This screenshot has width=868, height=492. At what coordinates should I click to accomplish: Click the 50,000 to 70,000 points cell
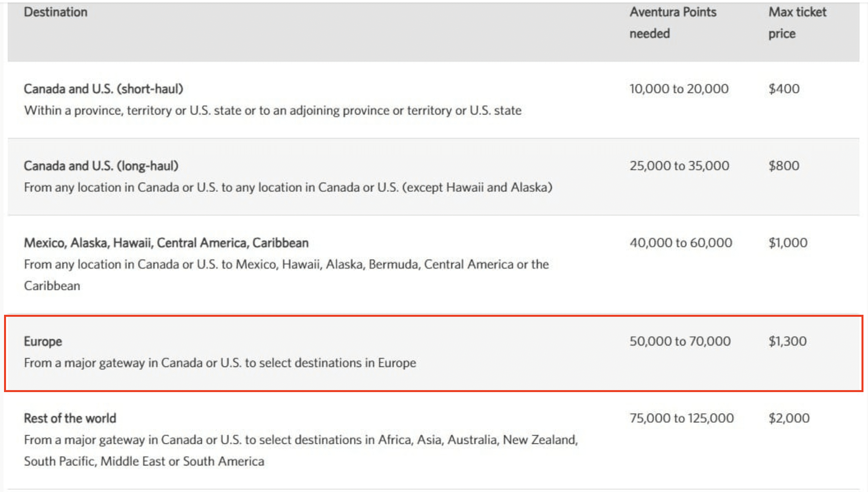click(680, 341)
